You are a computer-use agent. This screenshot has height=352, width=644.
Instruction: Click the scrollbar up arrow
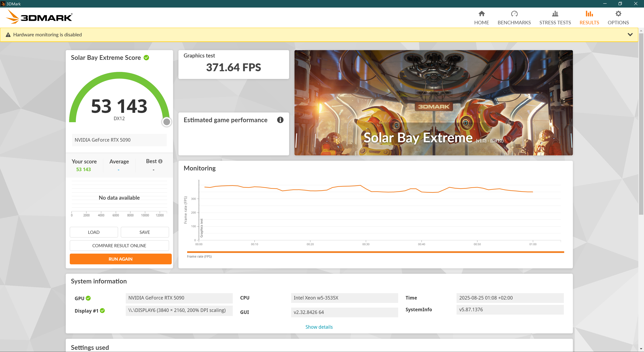tap(641, 31)
